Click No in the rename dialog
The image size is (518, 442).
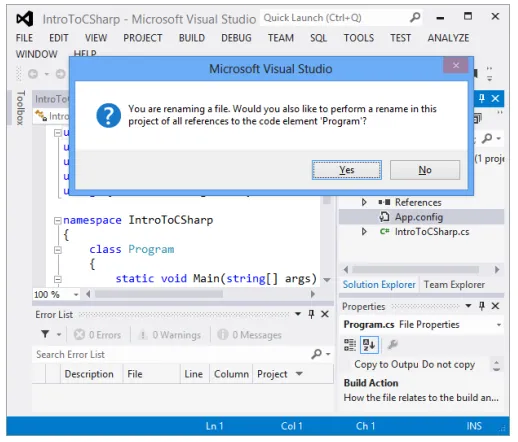pos(425,170)
